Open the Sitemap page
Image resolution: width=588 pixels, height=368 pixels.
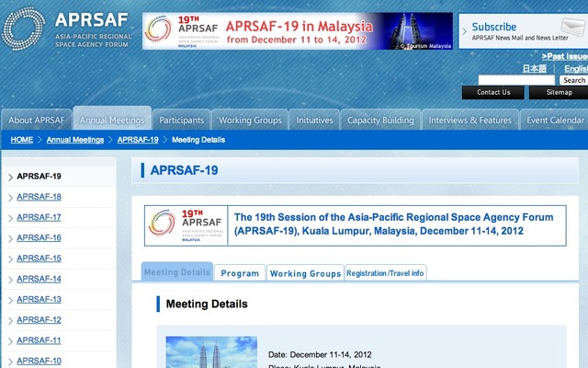tap(559, 92)
